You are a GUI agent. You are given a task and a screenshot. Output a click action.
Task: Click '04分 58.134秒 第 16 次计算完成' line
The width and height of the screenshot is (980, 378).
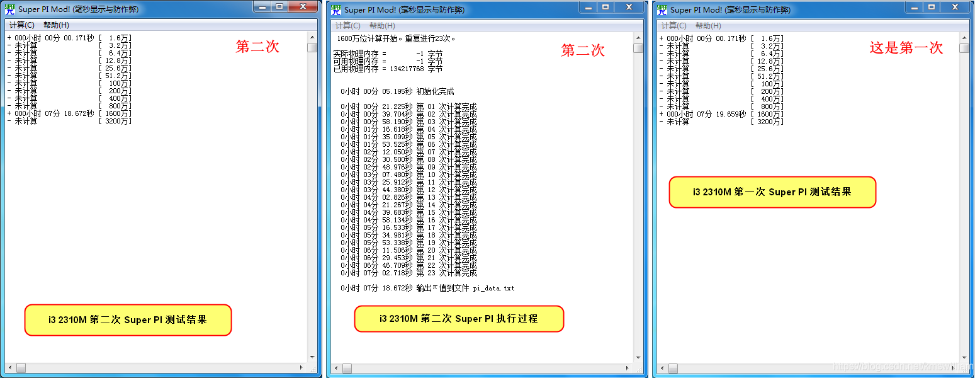click(x=408, y=220)
